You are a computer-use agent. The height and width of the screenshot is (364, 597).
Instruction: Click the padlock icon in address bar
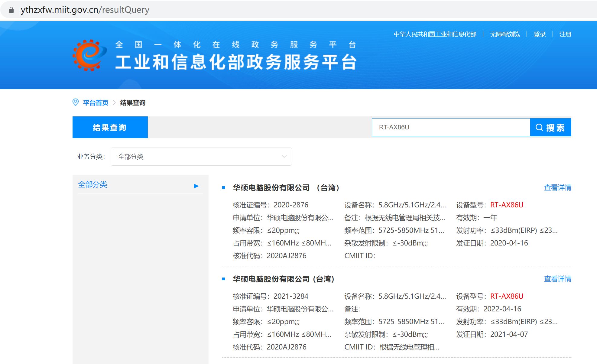pos(11,10)
